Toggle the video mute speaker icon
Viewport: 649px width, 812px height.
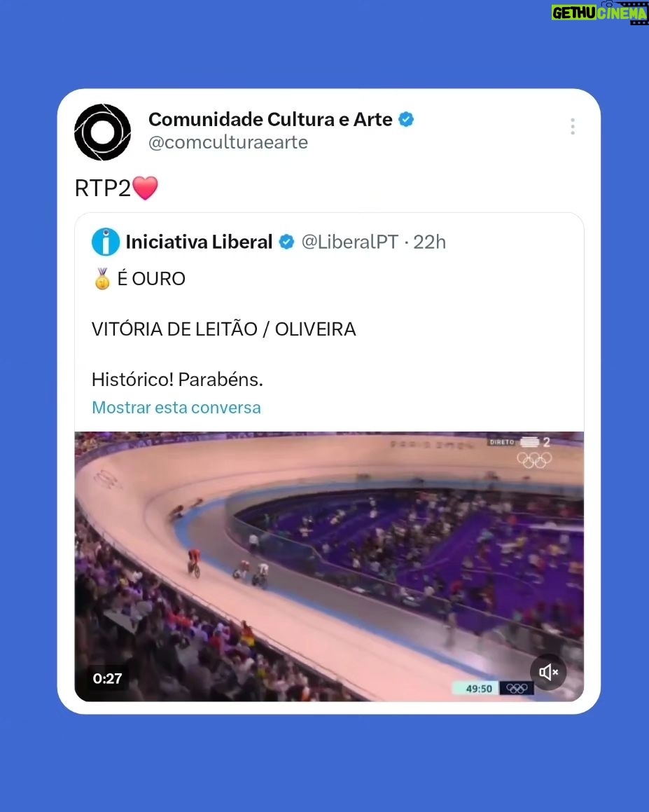(x=548, y=672)
